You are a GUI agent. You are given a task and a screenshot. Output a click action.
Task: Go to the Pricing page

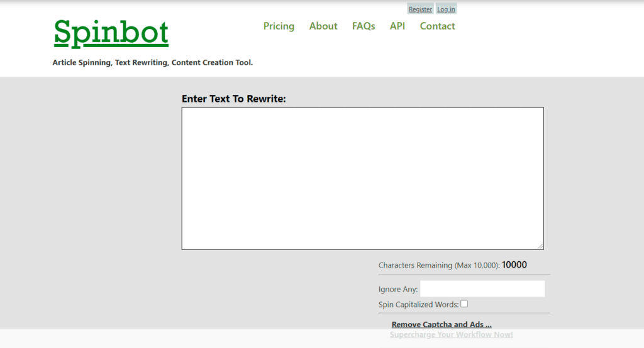point(279,26)
